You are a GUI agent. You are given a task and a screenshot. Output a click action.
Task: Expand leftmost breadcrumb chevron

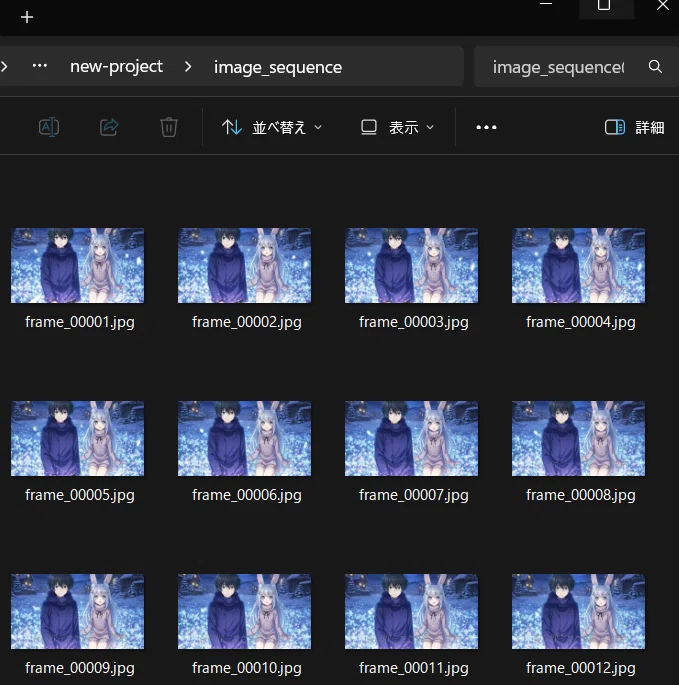click(x=4, y=66)
